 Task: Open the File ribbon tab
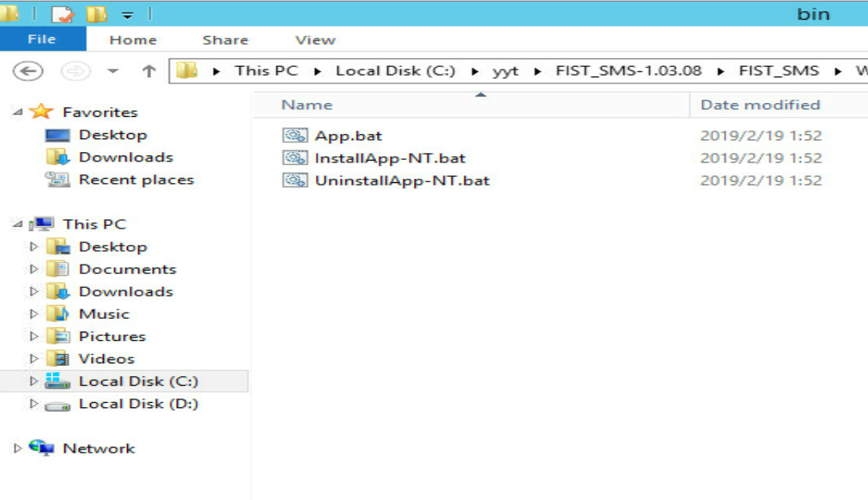[x=43, y=40]
